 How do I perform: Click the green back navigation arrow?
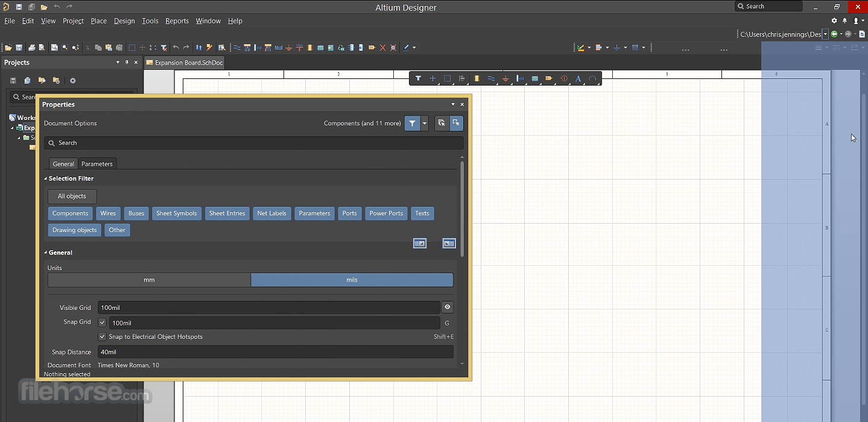coord(834,34)
